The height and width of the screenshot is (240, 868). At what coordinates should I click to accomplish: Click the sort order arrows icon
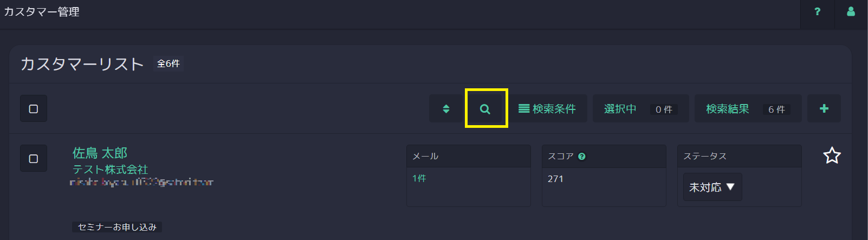[446, 108]
